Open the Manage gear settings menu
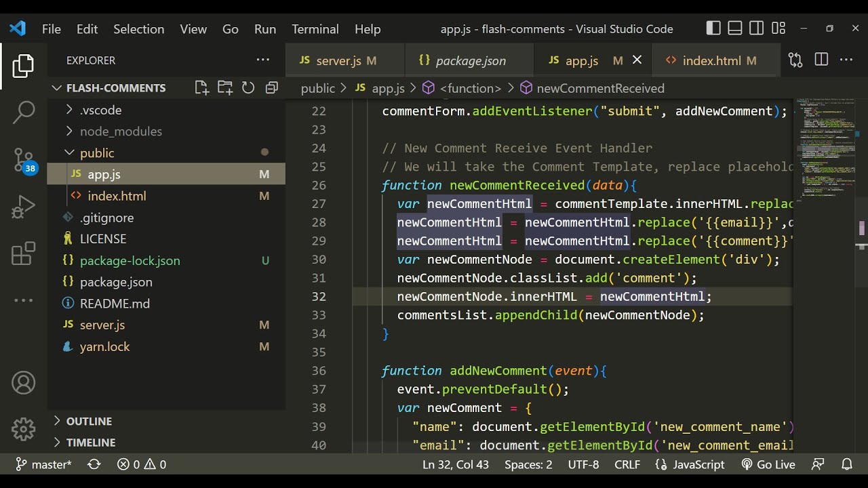This screenshot has height=488, width=868. point(24,429)
